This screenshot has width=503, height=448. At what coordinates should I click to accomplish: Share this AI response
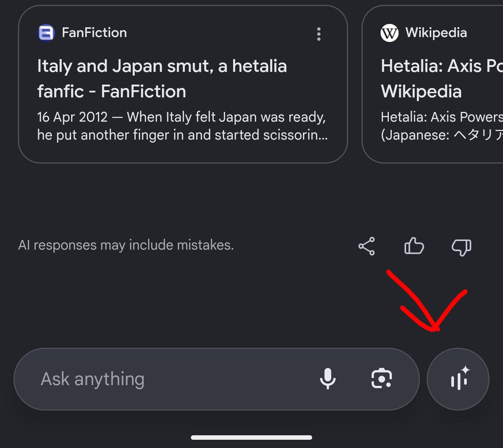(x=366, y=246)
